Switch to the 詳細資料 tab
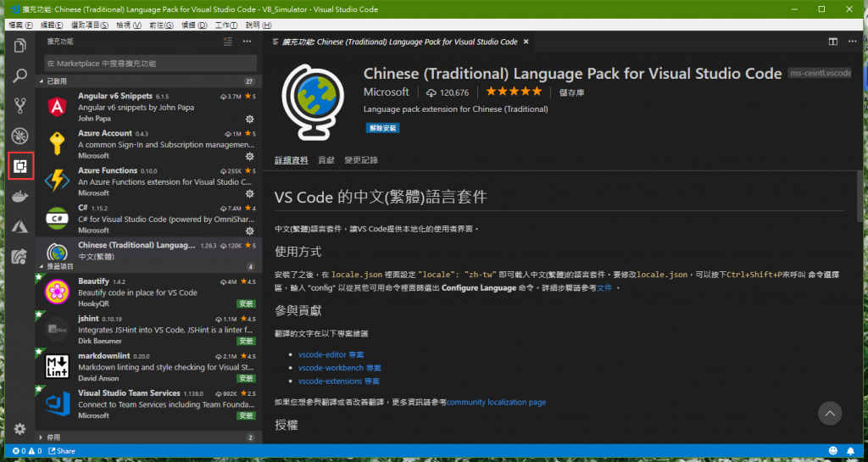This screenshot has height=462, width=868. (292, 160)
